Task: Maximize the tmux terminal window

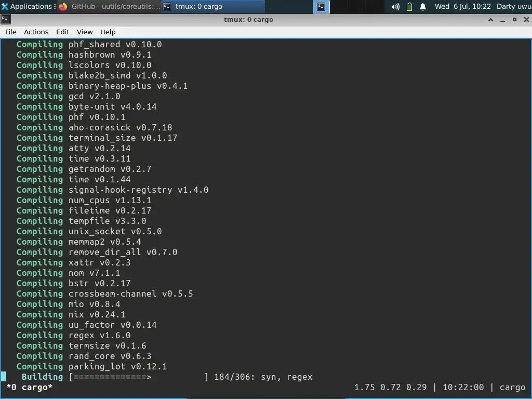Action: pyautogui.click(x=514, y=20)
